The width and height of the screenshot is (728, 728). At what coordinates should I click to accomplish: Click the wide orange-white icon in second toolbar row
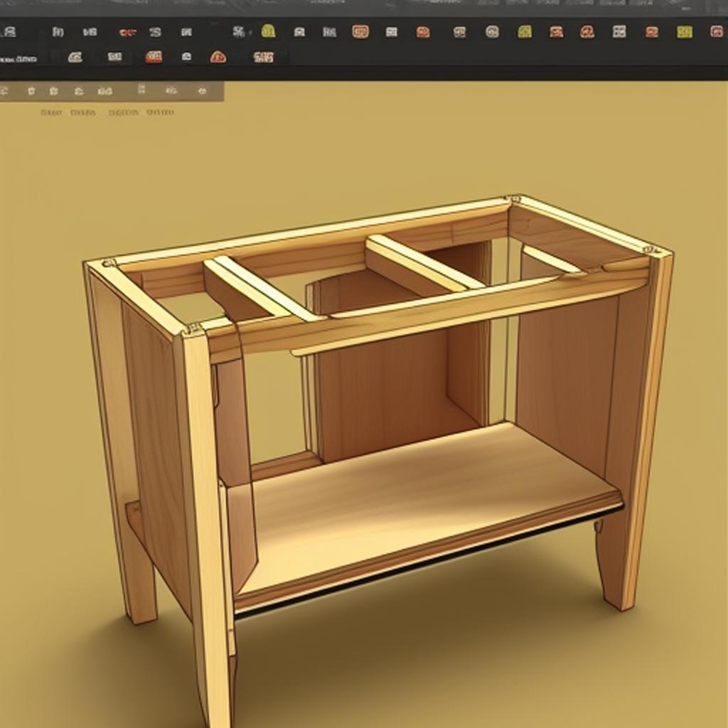tap(263, 57)
